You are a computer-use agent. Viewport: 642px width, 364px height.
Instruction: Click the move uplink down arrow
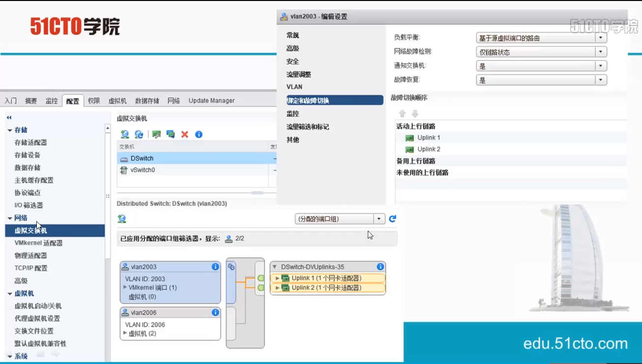pyautogui.click(x=415, y=114)
